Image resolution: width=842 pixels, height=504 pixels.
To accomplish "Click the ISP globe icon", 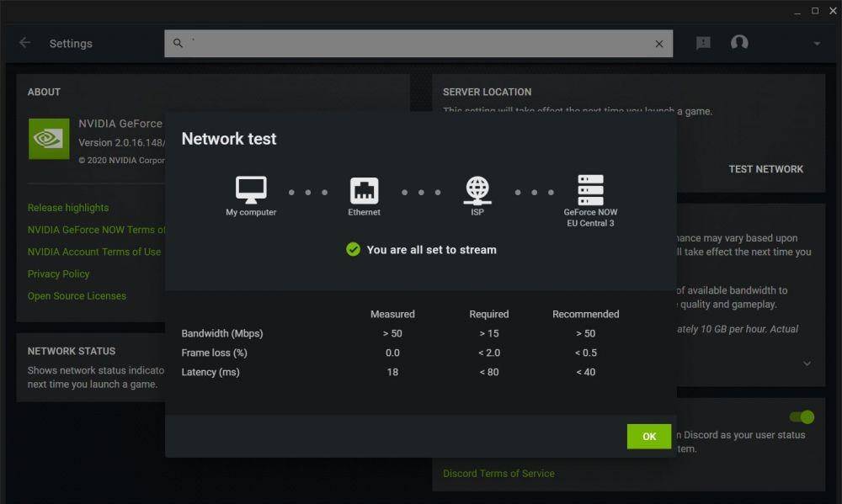I will (x=477, y=190).
